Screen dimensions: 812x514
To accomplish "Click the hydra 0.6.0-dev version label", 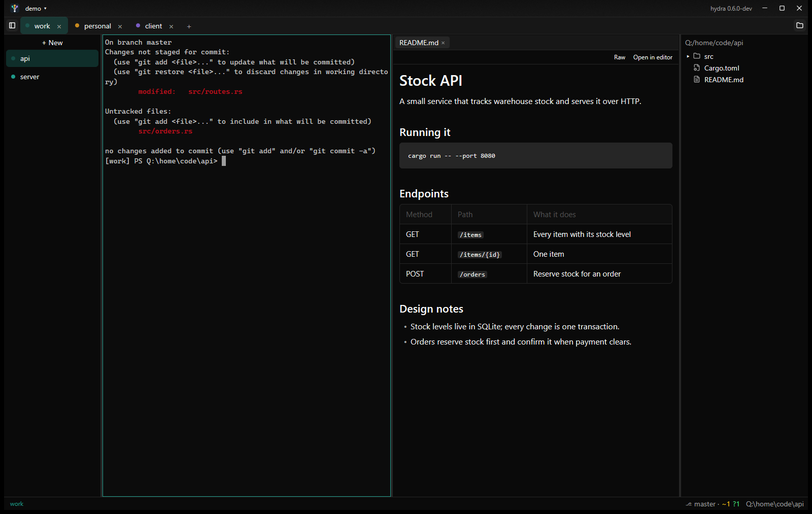I will coord(731,9).
